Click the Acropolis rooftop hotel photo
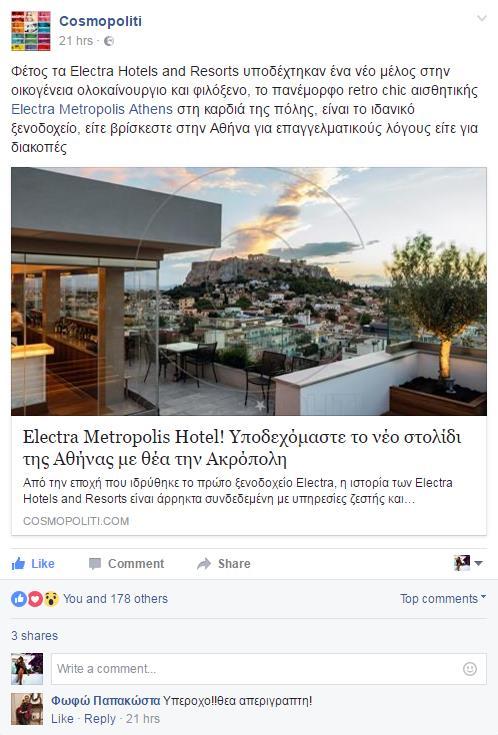The image size is (498, 735). (x=249, y=291)
